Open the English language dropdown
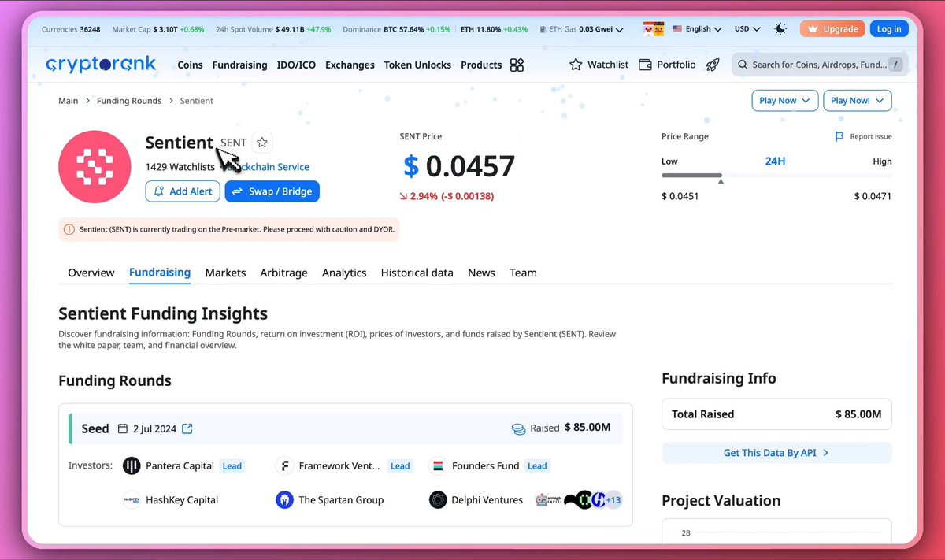The height and width of the screenshot is (560, 945). [697, 29]
